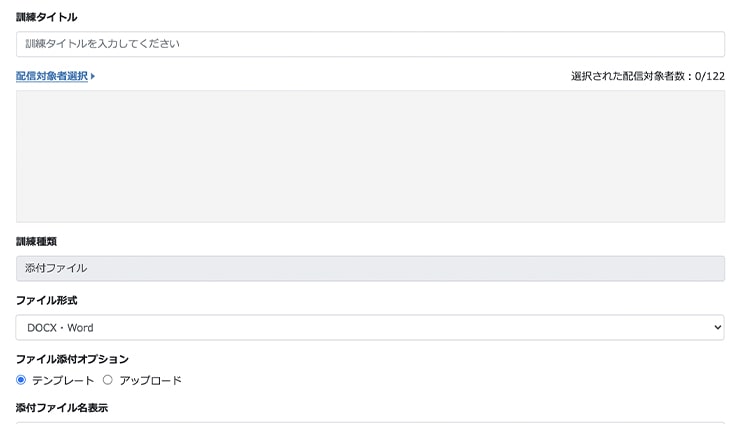
Task: Click the 訓練種類 section label
Action: pyautogui.click(x=36, y=242)
